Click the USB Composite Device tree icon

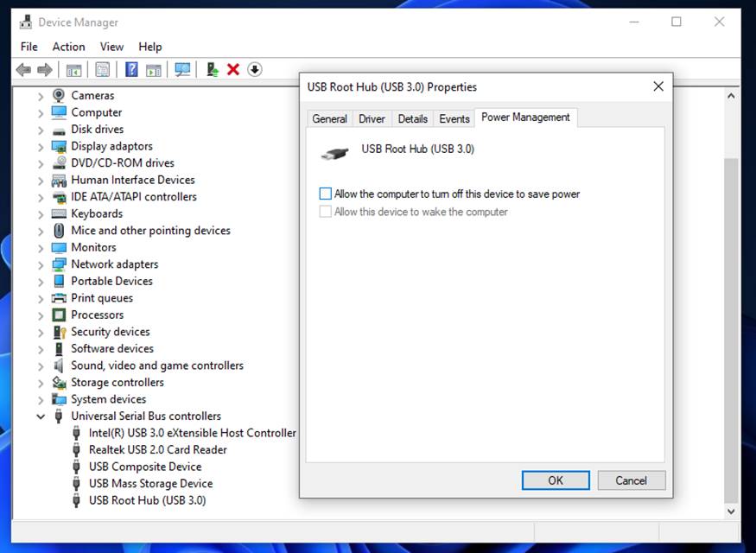click(76, 467)
